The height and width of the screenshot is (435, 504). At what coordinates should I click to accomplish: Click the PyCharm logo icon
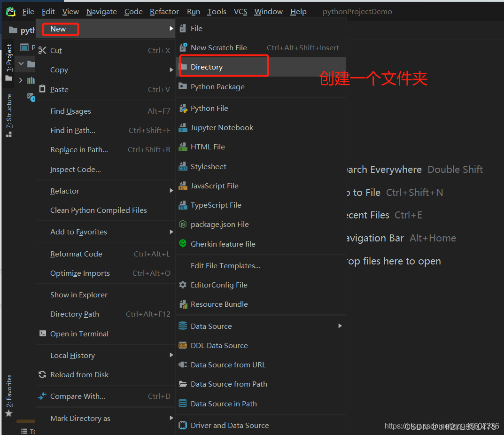(x=11, y=12)
